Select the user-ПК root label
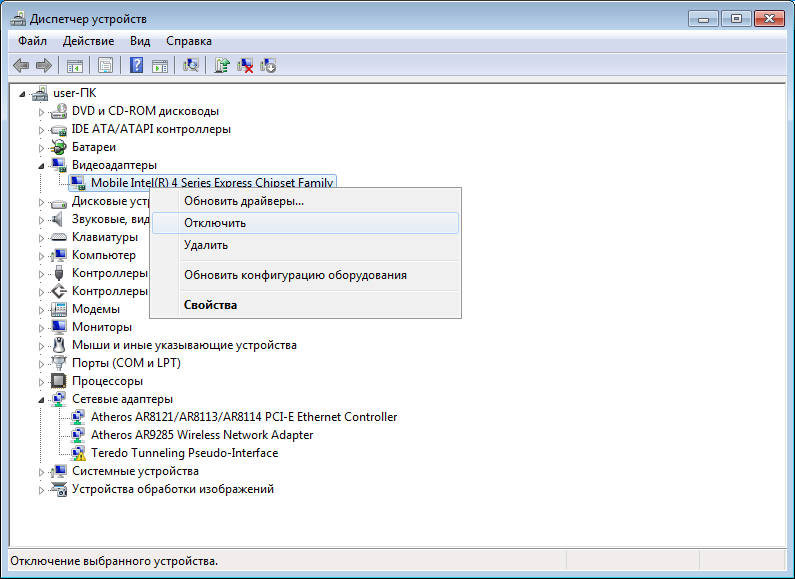This screenshot has width=795, height=579. tap(75, 93)
